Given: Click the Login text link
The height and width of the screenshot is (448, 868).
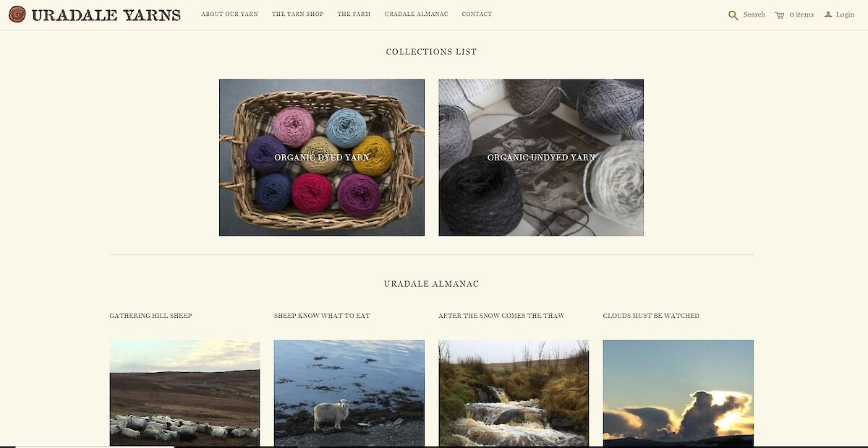Looking at the screenshot, I should pyautogui.click(x=845, y=14).
